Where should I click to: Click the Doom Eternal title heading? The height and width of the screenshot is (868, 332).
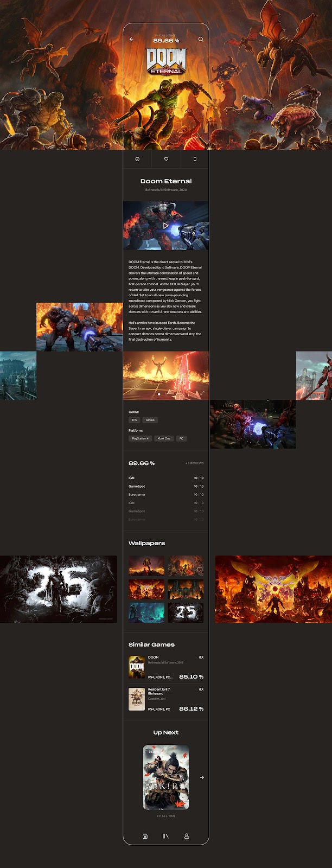point(166,181)
